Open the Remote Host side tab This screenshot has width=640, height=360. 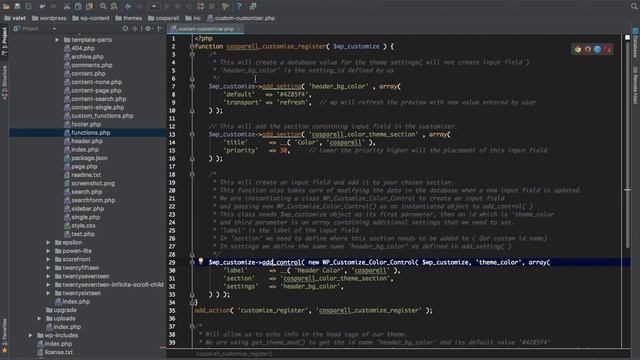[636, 86]
